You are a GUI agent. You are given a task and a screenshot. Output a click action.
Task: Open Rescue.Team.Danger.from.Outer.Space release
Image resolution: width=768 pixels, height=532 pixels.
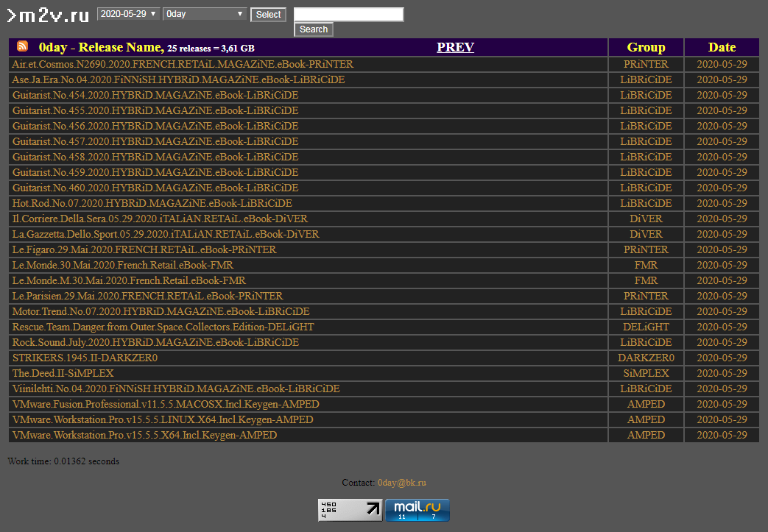click(x=163, y=327)
